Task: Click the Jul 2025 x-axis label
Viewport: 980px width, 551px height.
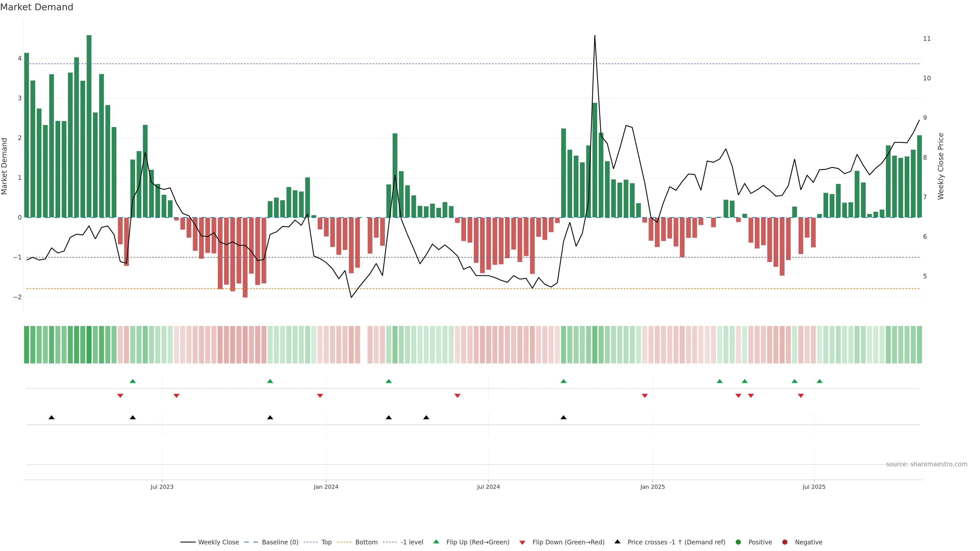Action: (x=814, y=487)
